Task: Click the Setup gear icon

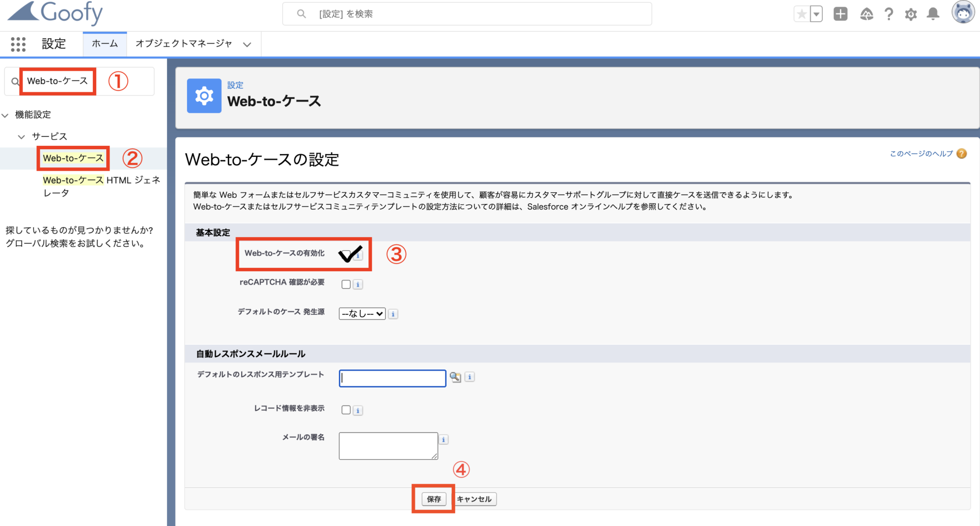Action: click(x=911, y=14)
